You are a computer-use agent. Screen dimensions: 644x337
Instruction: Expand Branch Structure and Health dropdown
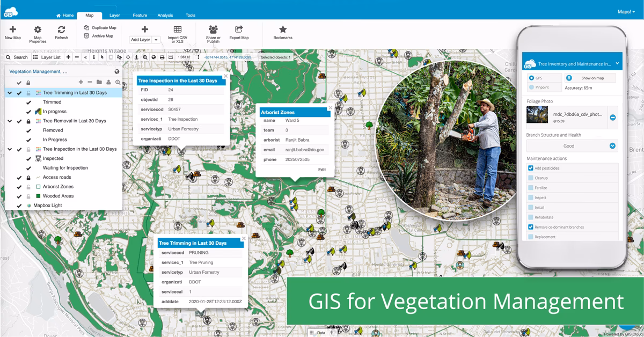(x=612, y=145)
